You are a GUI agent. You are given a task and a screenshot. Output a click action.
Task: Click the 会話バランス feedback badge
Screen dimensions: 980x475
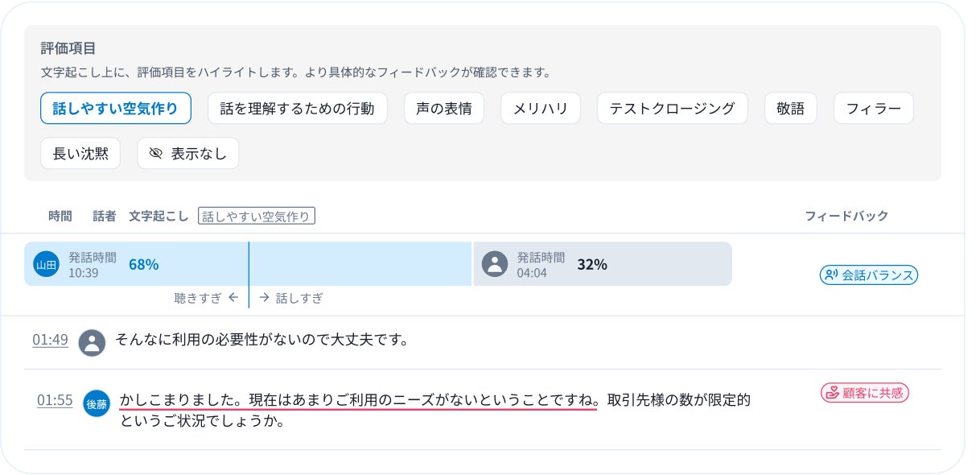[868, 275]
